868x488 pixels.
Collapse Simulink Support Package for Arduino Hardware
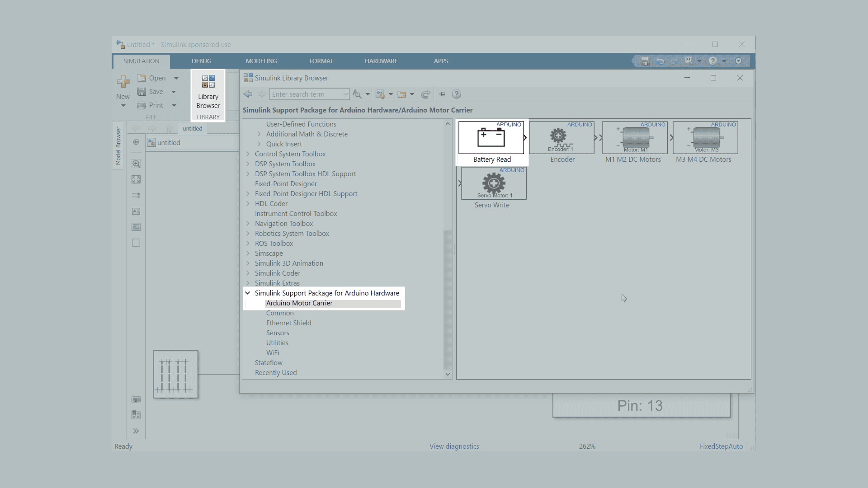[x=248, y=293]
